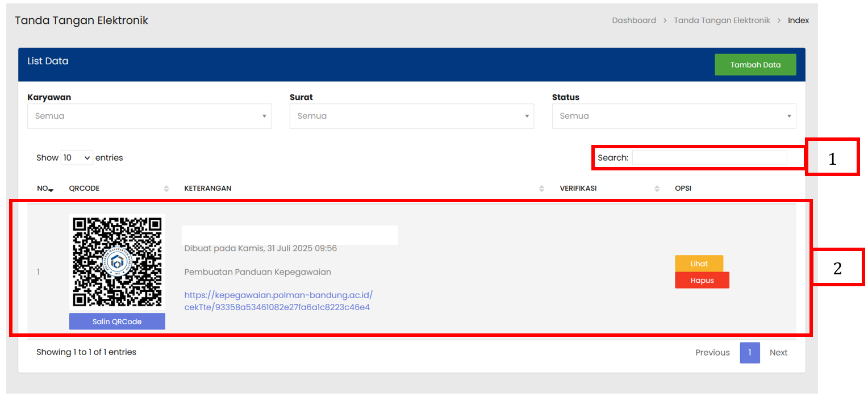The width and height of the screenshot is (868, 401).
Task: Click the QR code image
Action: point(117,262)
